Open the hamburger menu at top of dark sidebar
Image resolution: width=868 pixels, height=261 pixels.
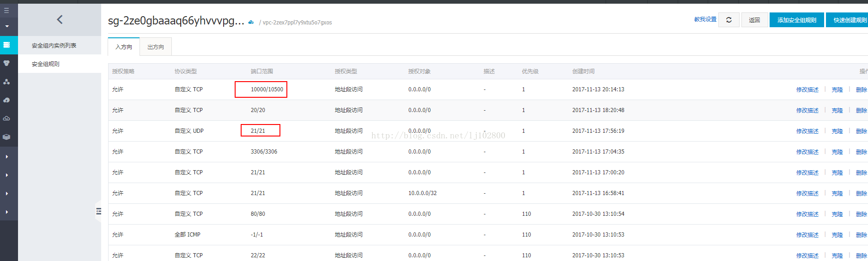point(6,10)
